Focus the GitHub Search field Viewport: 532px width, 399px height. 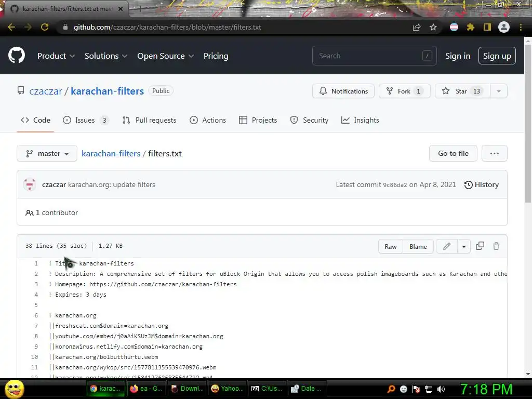[x=374, y=56]
